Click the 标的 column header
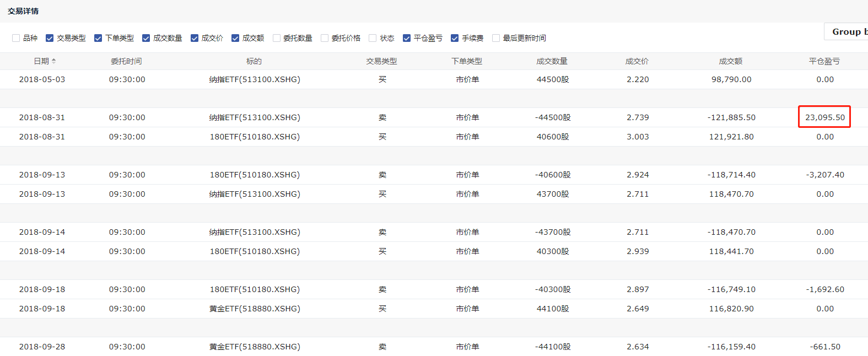The image size is (868, 356). 254,61
